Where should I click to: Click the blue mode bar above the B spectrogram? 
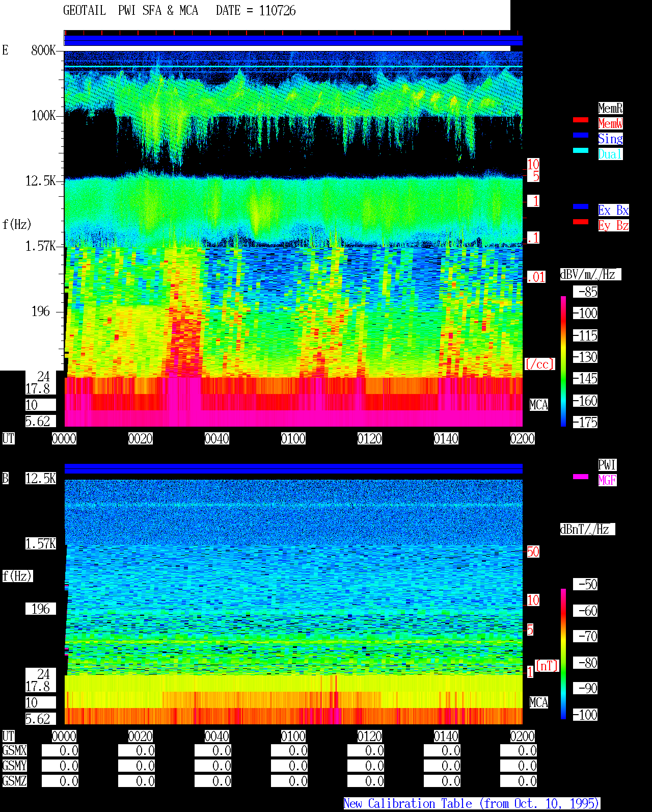point(293,468)
